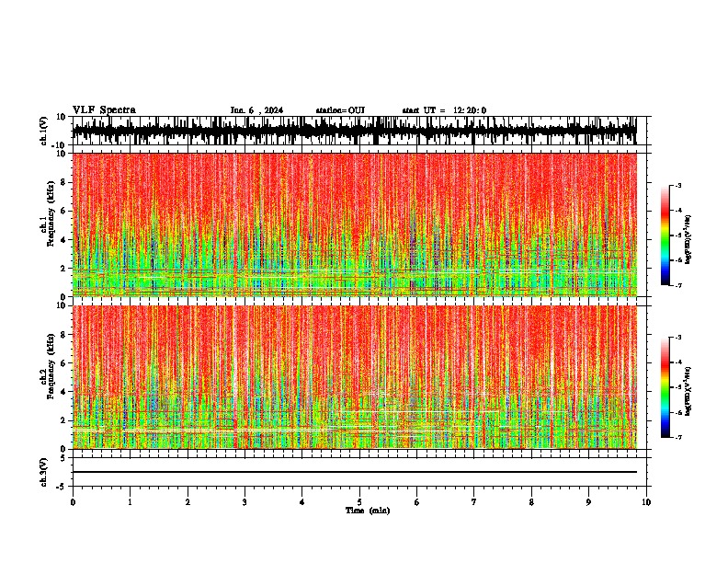Image resolution: width=728 pixels, height=563 pixels.
Task: Click the "-7" label on ch.1 color scale
Action: (677, 285)
